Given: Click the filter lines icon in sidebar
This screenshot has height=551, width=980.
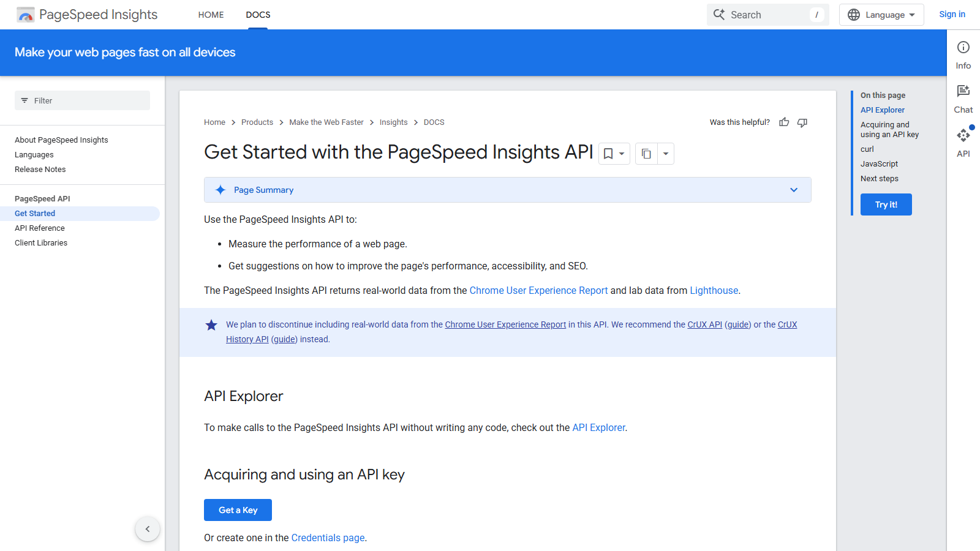Looking at the screenshot, I should [24, 100].
